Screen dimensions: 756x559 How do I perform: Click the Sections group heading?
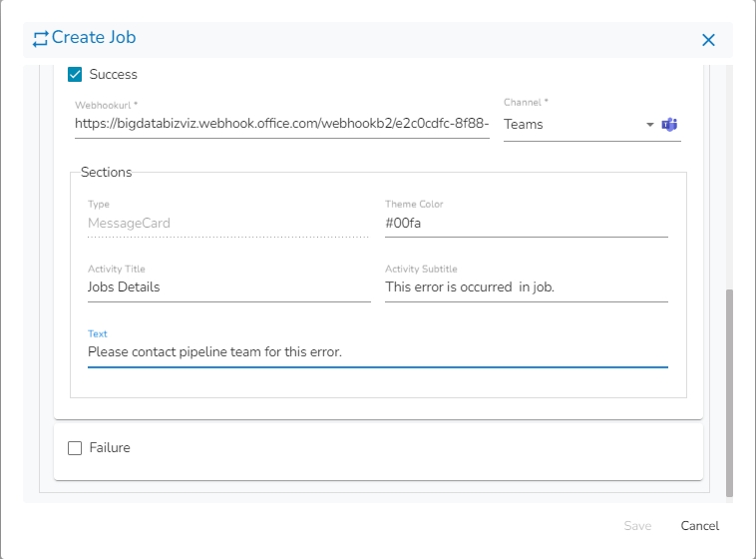coord(106,172)
